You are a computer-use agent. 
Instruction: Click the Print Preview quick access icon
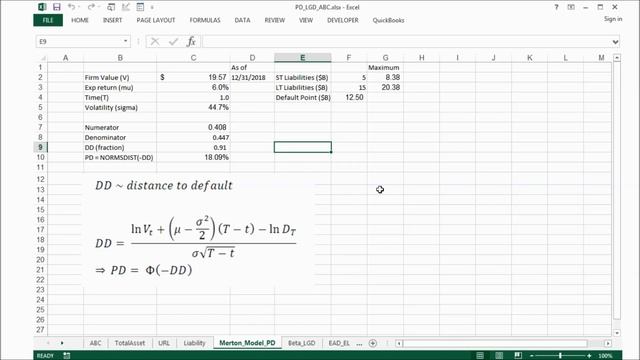point(111,7)
